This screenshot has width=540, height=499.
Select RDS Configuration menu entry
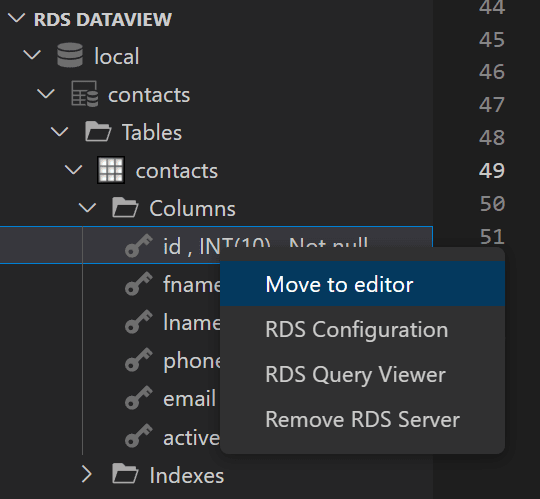[x=362, y=329]
